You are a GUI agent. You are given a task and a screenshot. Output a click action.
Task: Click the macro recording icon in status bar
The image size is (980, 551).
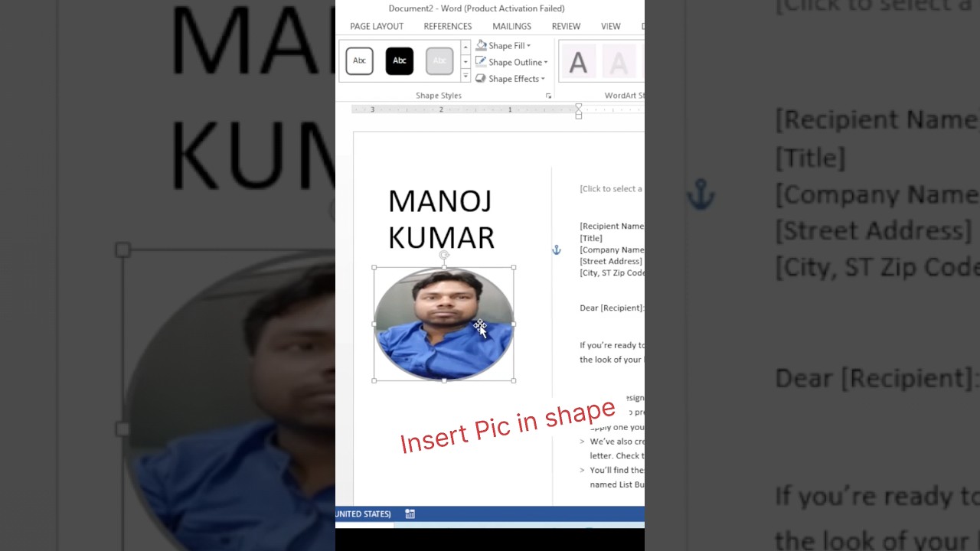(410, 514)
